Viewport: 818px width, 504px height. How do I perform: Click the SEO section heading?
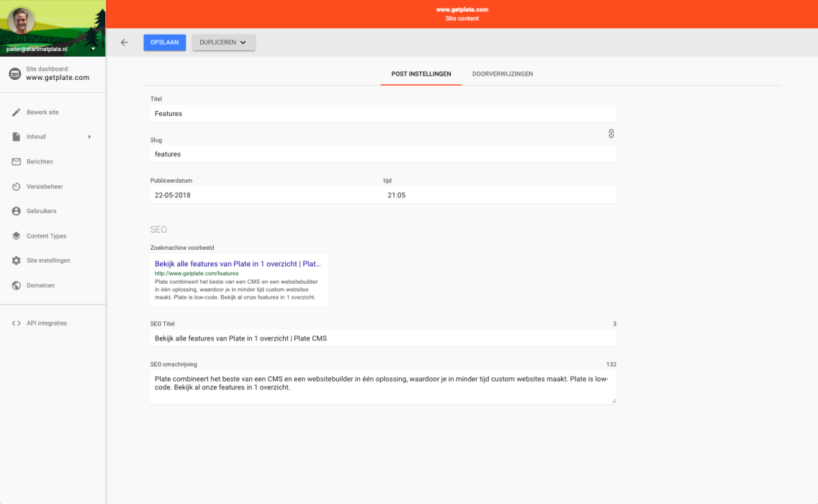[x=158, y=230]
